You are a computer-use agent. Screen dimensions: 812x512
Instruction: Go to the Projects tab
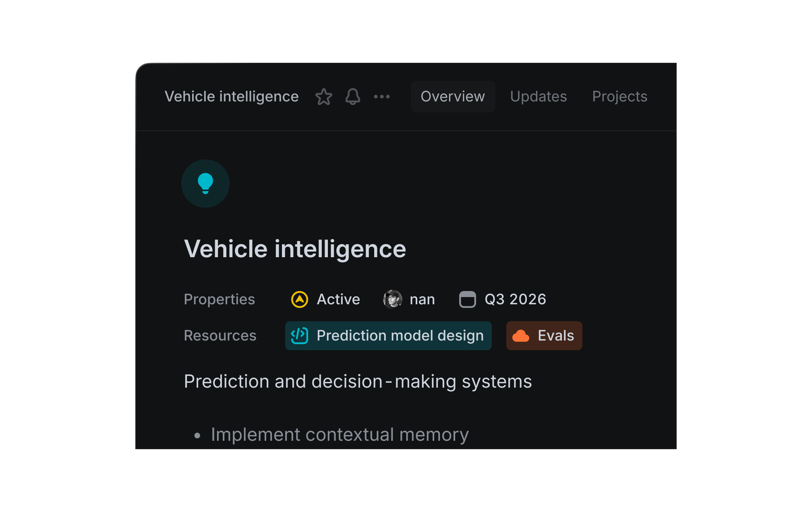(619, 97)
